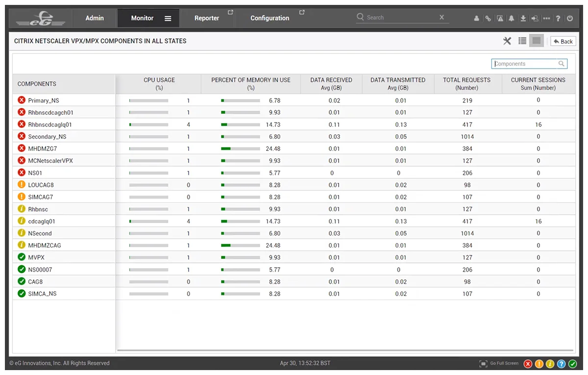This screenshot has height=375, width=588.
Task: Open the three-dots more options icon
Action: 546,19
